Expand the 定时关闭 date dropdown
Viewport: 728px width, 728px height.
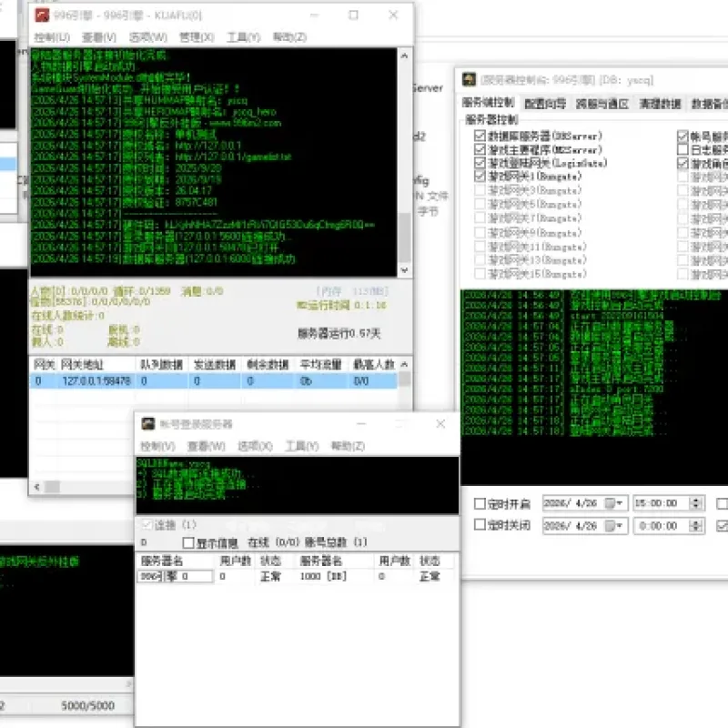coord(620,526)
